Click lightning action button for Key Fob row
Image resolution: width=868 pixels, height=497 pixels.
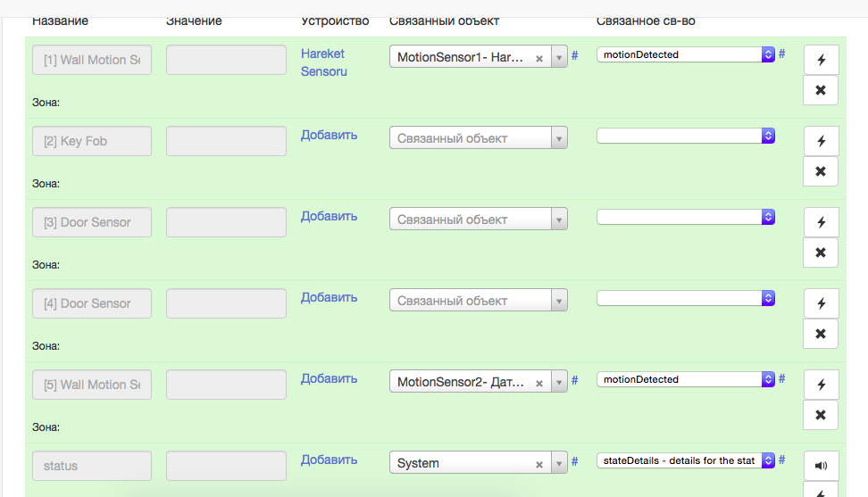point(821,142)
